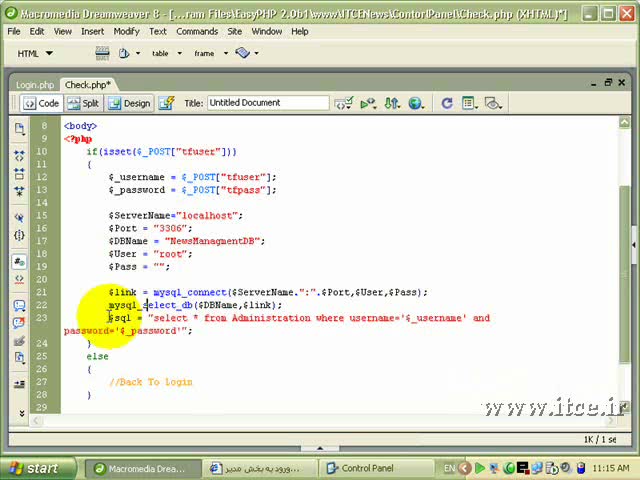This screenshot has width=640, height=480.
Task: Restore down the document window
Action: click(x=608, y=82)
